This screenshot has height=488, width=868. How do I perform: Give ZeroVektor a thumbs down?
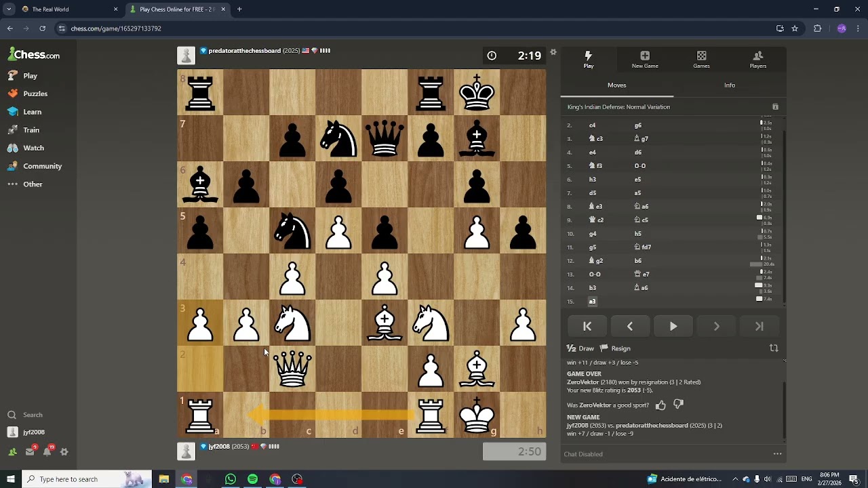[x=679, y=405]
